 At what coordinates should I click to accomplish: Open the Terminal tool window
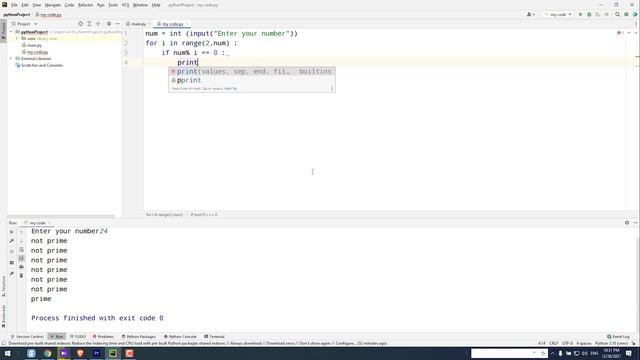tap(214, 337)
